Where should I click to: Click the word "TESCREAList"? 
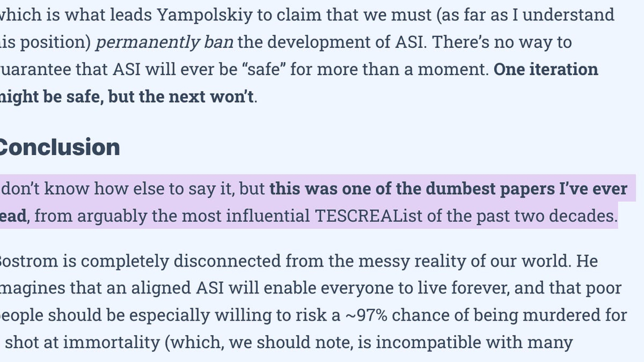[368, 216]
